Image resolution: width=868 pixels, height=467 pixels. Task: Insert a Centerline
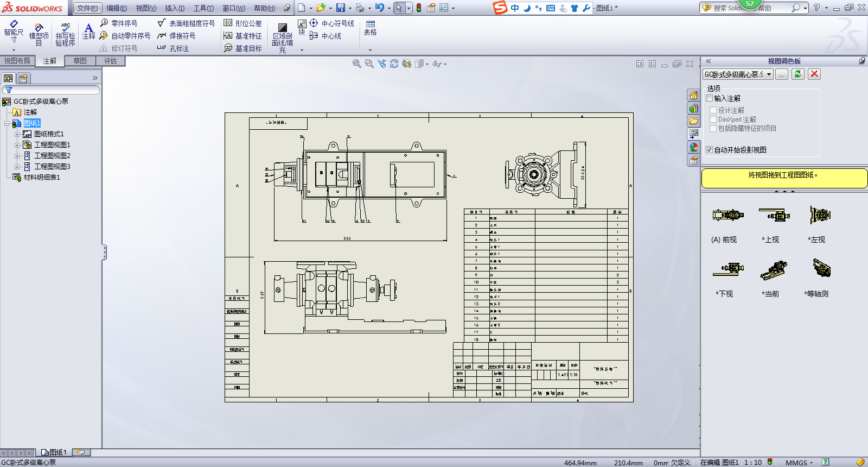tap(325, 36)
